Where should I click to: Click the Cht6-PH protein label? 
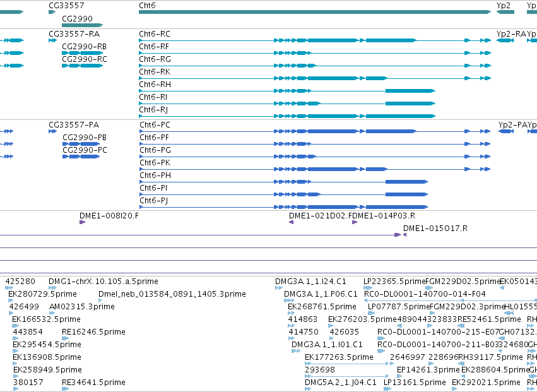pos(155,175)
